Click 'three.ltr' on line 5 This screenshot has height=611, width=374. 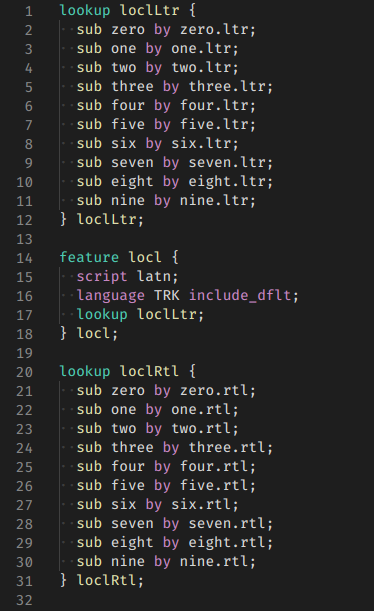227,87
